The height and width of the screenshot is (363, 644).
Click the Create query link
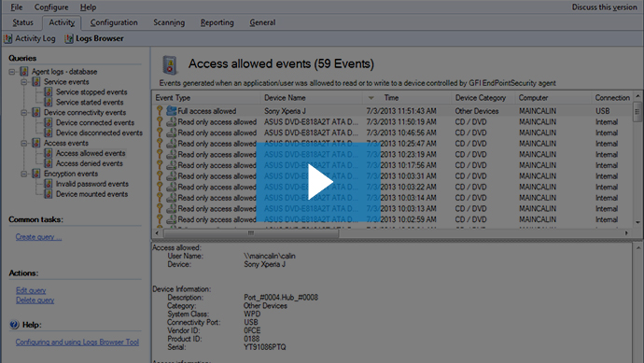38,237
